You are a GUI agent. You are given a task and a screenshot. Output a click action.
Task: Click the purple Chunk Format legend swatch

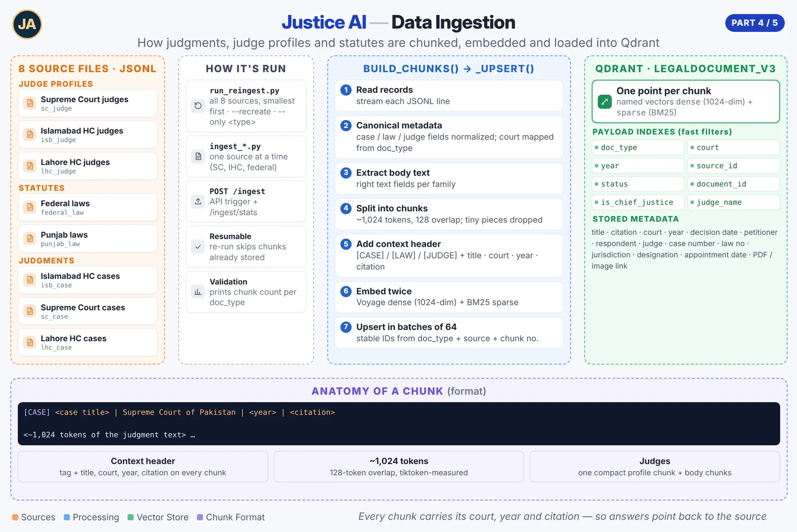click(200, 517)
